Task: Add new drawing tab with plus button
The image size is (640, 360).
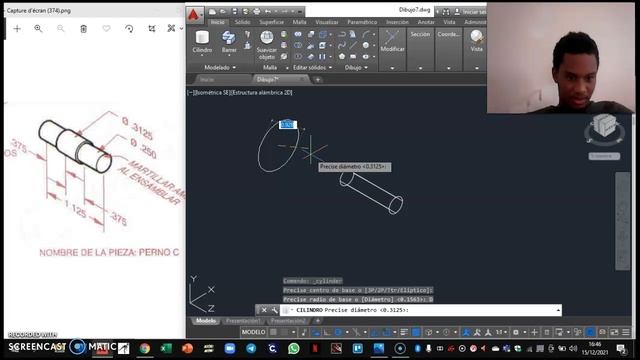Action: (318, 80)
